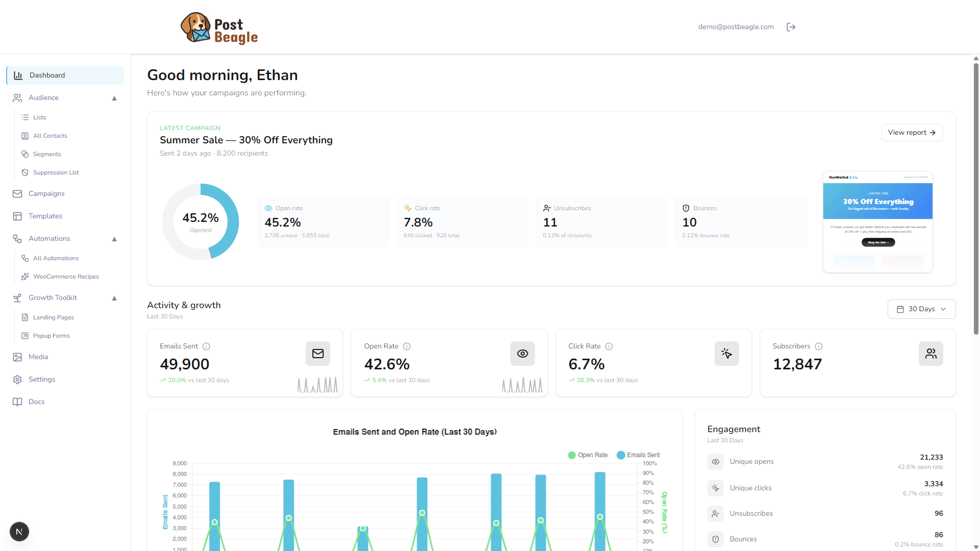Click the Media image icon
This screenshot has height=551, width=980.
17,357
